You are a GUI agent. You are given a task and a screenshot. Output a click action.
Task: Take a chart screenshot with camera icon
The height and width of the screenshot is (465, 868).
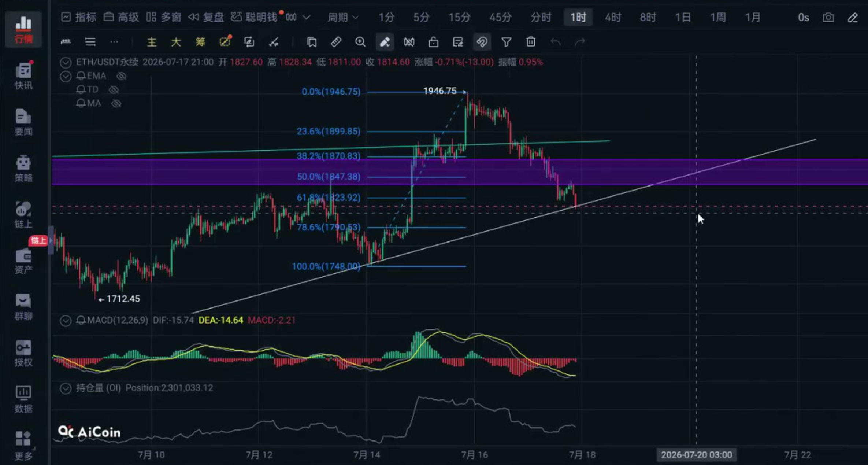click(x=828, y=17)
